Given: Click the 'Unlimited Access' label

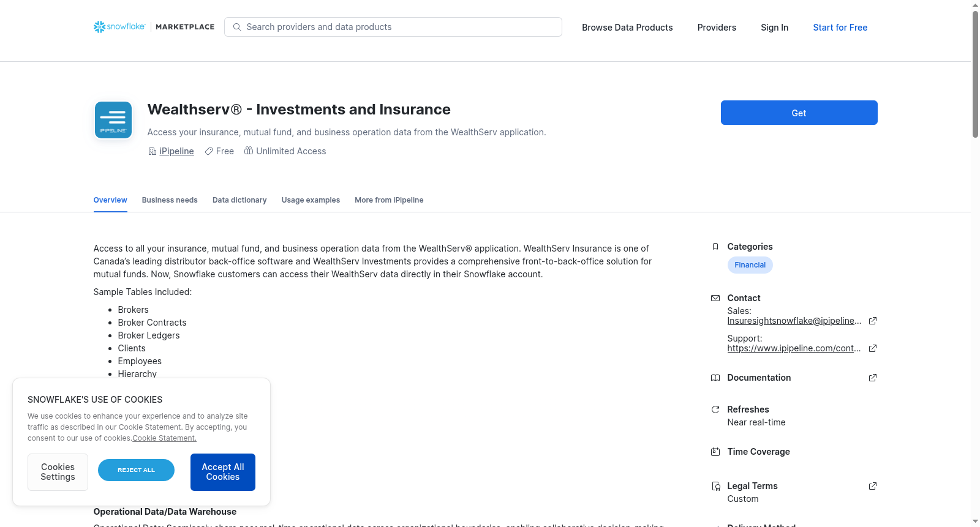Looking at the screenshot, I should (x=291, y=151).
